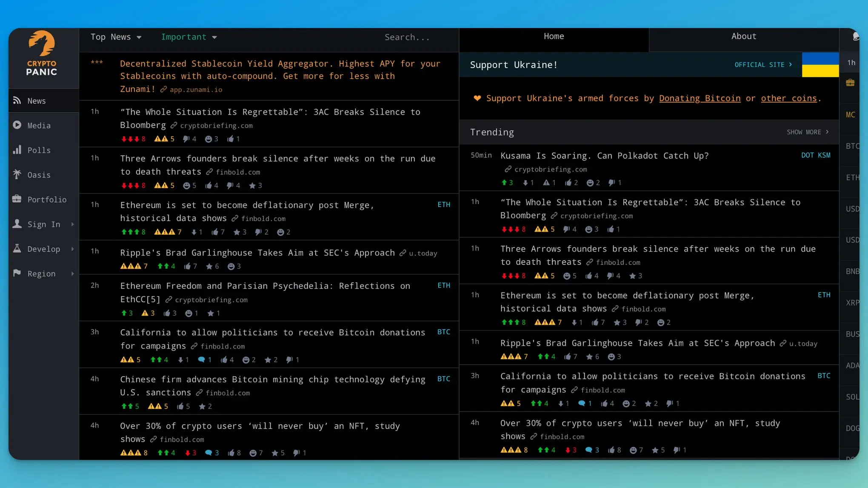Click blue comment bubble on California story in left feed
The height and width of the screenshot is (488, 868).
[x=202, y=360]
